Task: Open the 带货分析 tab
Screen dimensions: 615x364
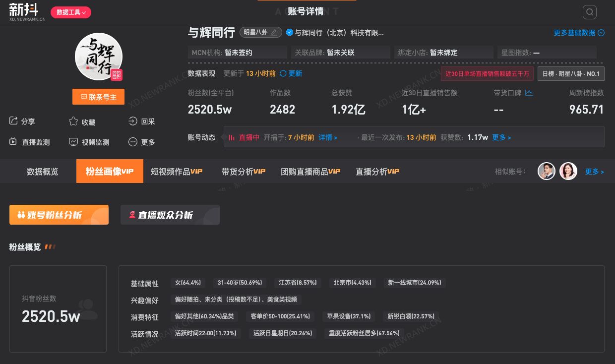Action: [244, 171]
